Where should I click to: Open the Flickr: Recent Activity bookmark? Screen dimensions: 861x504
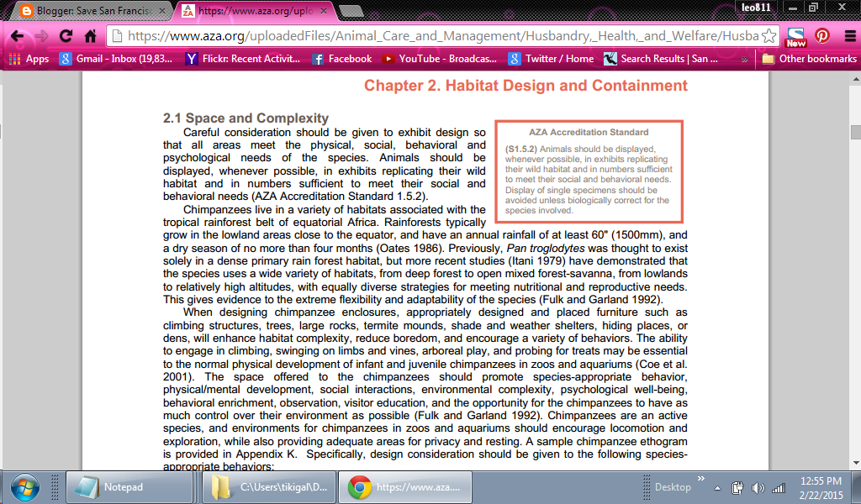coord(243,59)
